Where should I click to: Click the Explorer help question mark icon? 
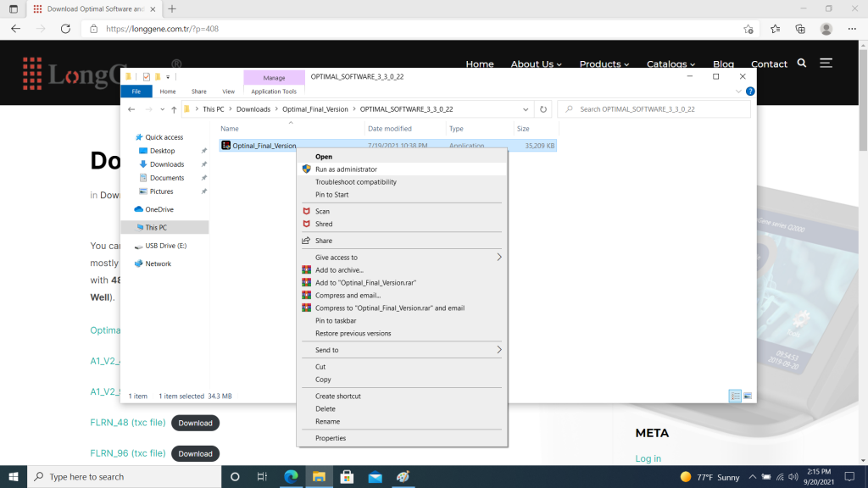coord(750,91)
